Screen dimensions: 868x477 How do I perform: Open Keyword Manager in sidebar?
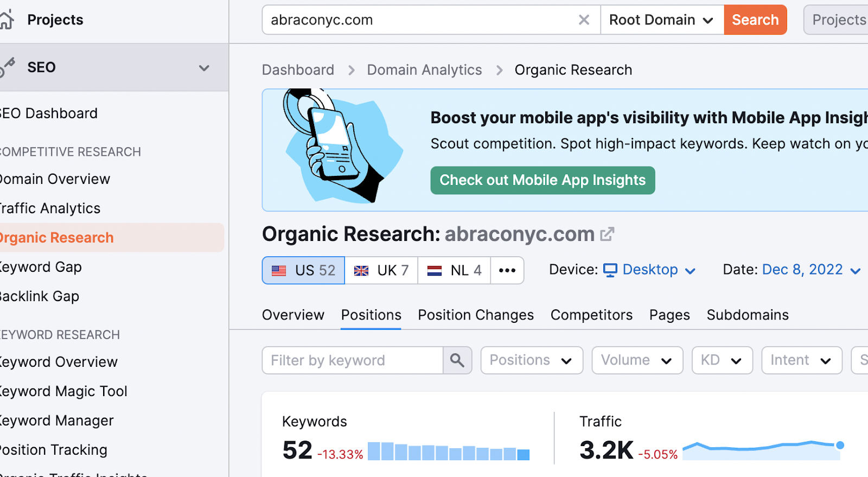(x=57, y=421)
